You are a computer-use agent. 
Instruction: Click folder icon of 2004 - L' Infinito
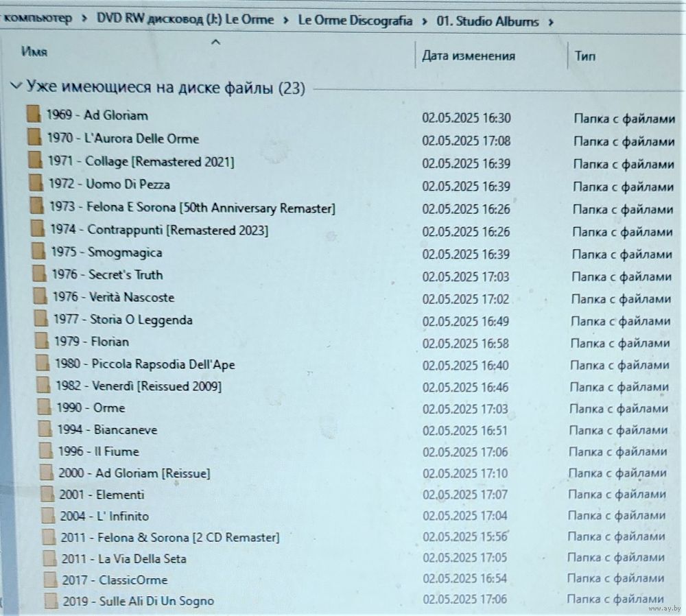[49, 515]
